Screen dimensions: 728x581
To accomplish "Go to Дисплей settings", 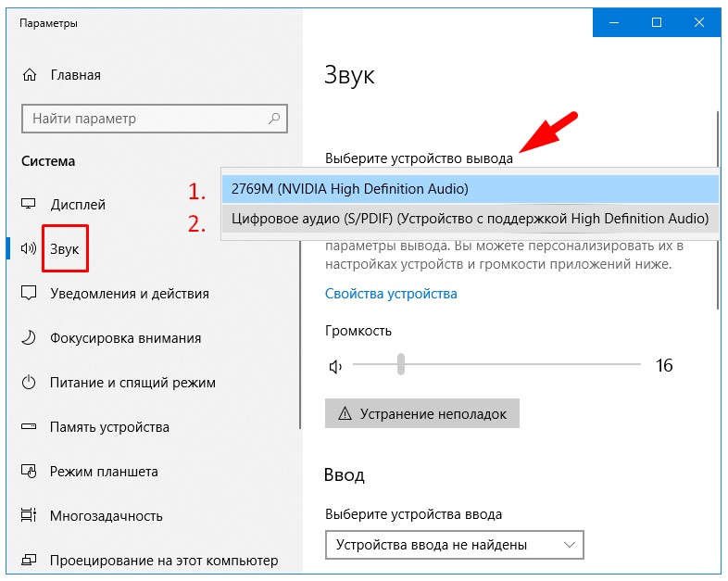I will tap(78, 205).
